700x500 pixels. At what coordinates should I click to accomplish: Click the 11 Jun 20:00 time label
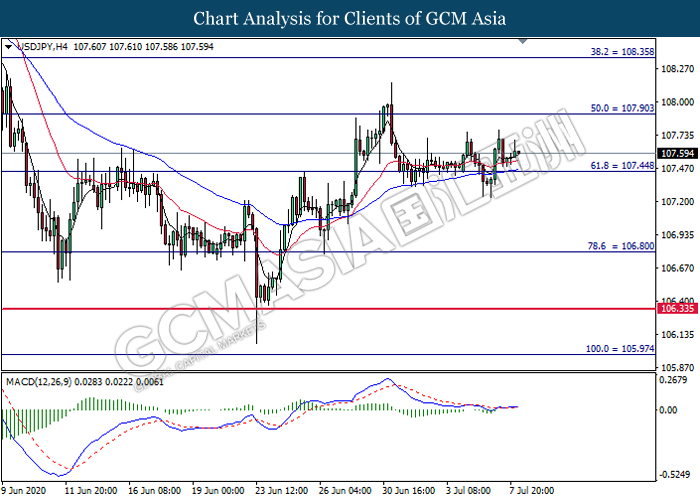[91, 491]
